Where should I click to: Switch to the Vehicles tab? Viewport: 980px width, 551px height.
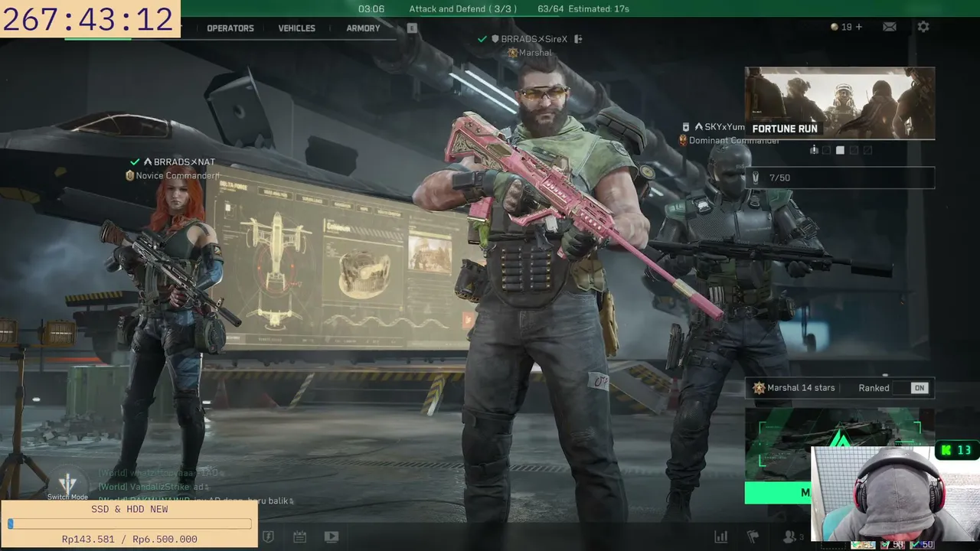pyautogui.click(x=297, y=28)
